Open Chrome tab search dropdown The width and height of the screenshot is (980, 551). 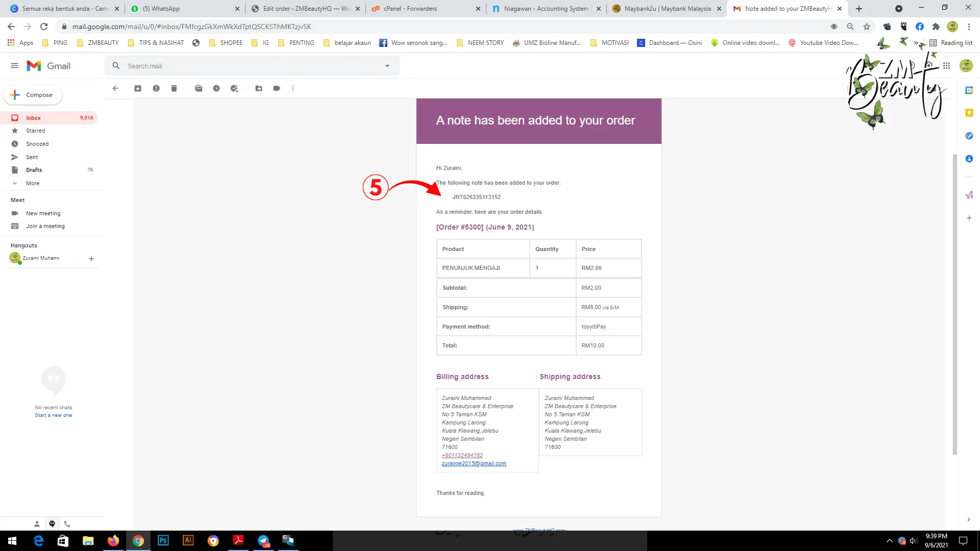coord(899,9)
